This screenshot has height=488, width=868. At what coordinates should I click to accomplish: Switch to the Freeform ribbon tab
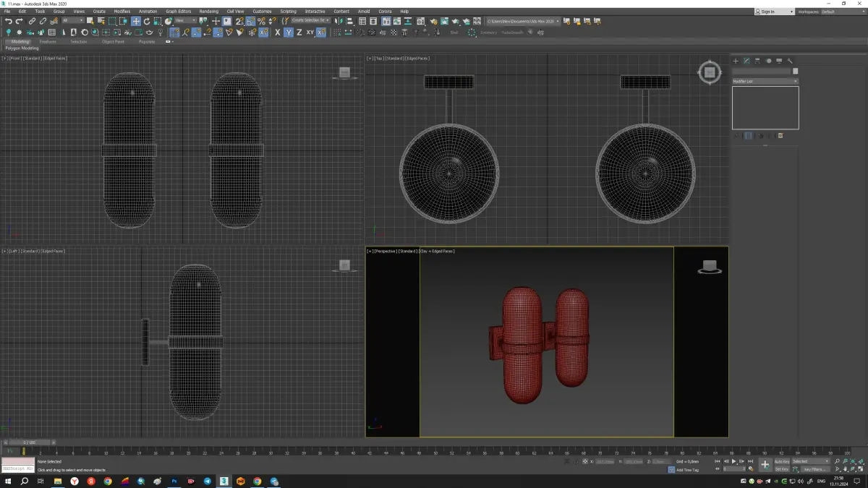point(48,42)
